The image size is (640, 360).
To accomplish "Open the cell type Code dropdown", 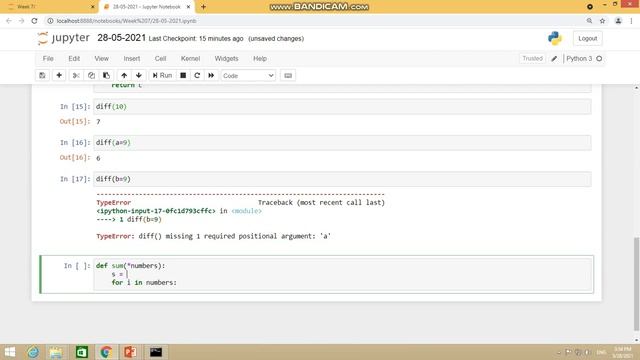I will (248, 76).
